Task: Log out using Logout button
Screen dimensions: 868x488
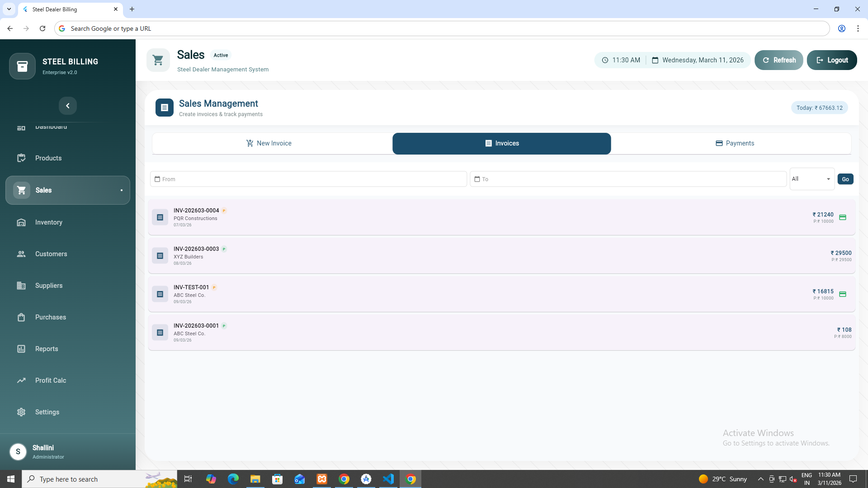Action: click(x=831, y=60)
